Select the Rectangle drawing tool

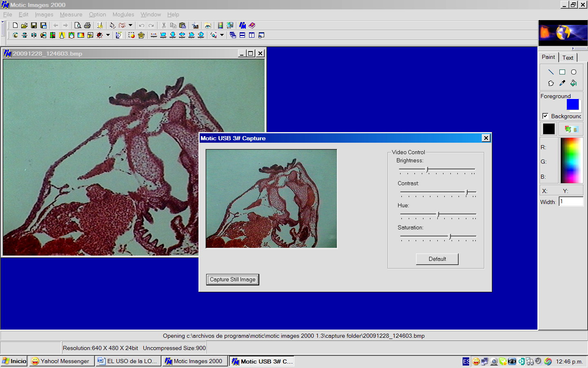click(x=562, y=72)
